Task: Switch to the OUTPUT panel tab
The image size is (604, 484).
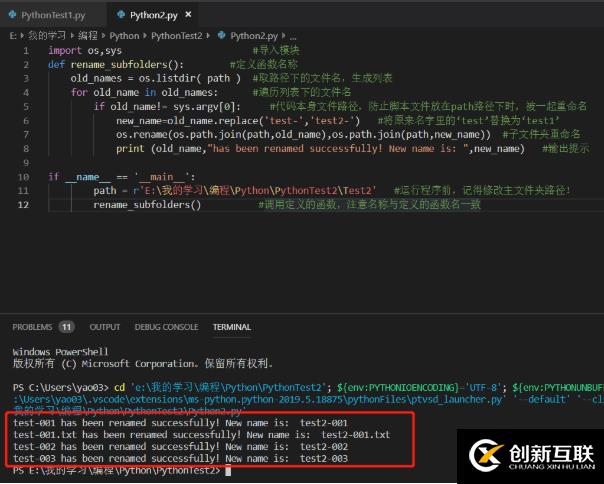Action: (104, 327)
